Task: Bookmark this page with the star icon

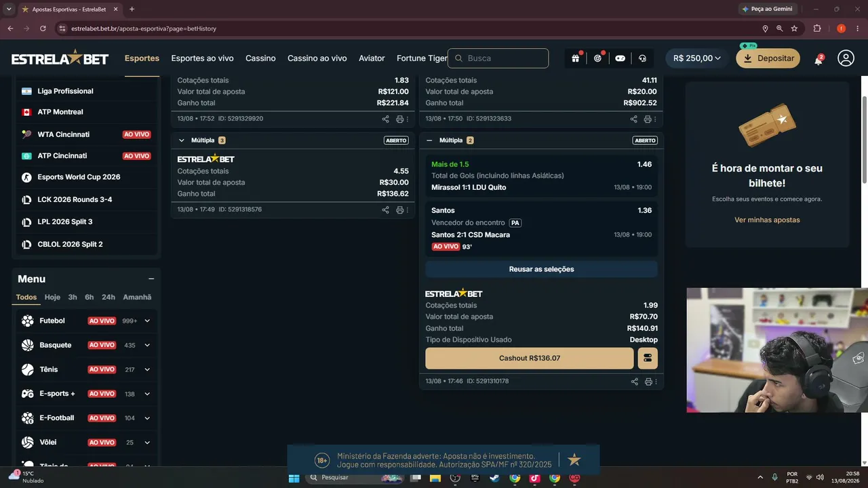Action: 794,28
